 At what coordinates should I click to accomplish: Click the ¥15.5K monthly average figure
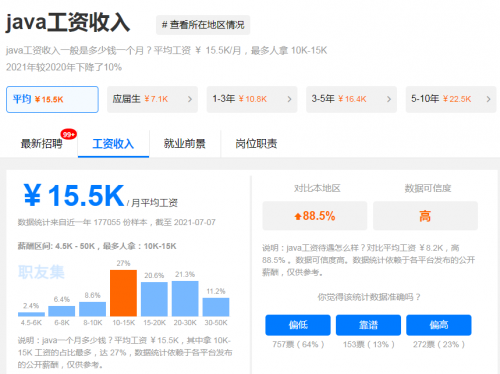coord(74,196)
